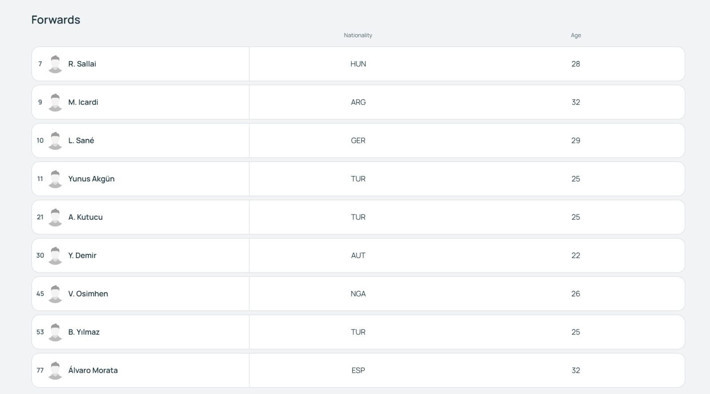The image size is (710, 394).
Task: Click B. Yılmaz's shirt number 53
Action: (x=40, y=332)
